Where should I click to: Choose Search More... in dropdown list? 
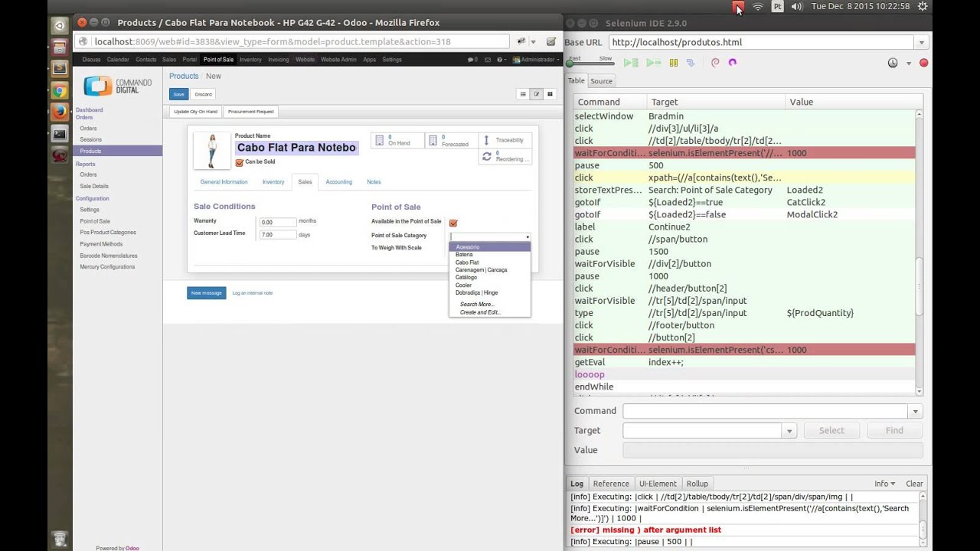point(477,305)
